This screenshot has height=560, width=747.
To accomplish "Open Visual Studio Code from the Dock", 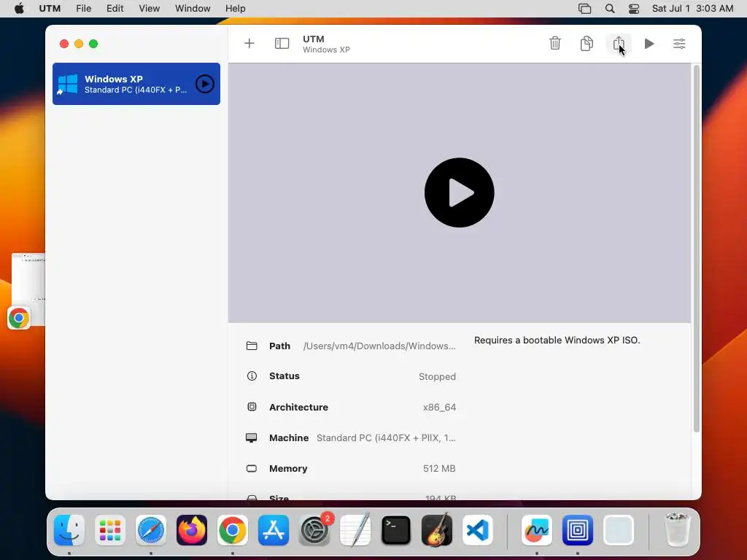I will (478, 530).
